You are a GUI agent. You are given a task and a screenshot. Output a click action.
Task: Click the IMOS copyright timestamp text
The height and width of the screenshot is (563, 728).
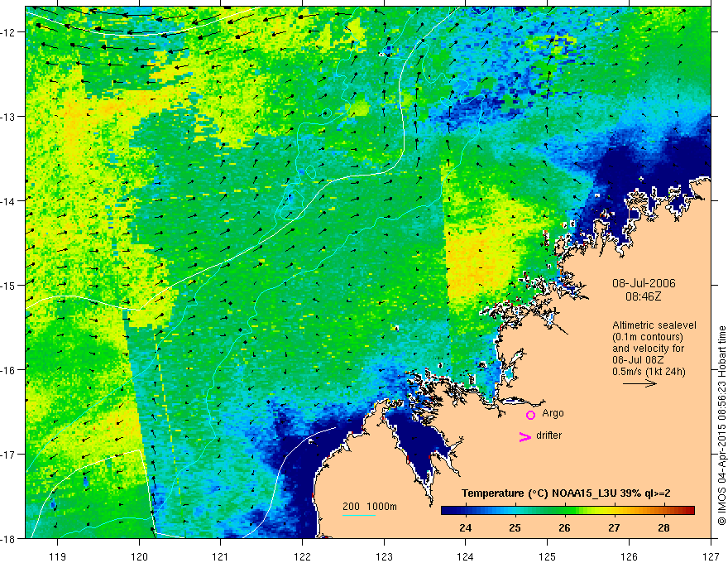[x=722, y=426]
